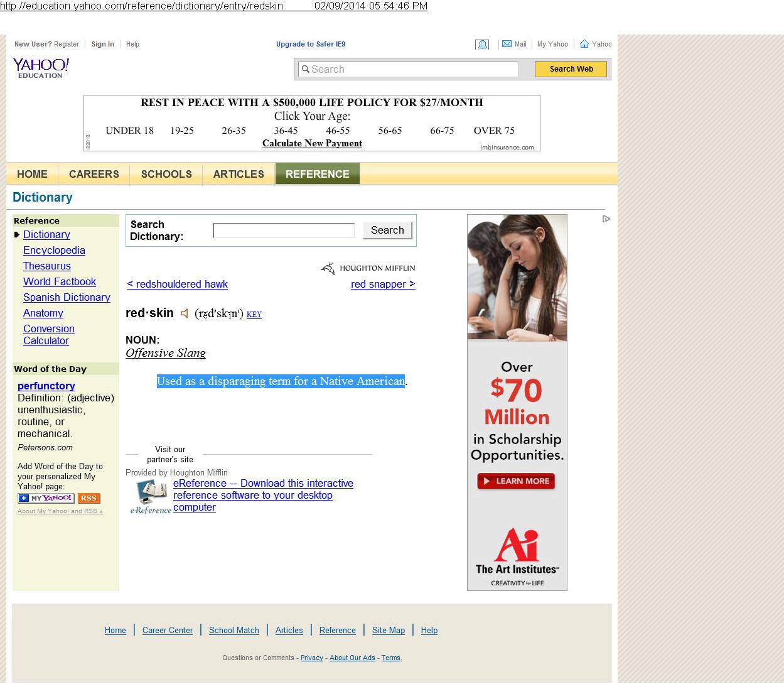Click the Yahoo home icon
The height and width of the screenshot is (689, 784).
pyautogui.click(x=584, y=44)
